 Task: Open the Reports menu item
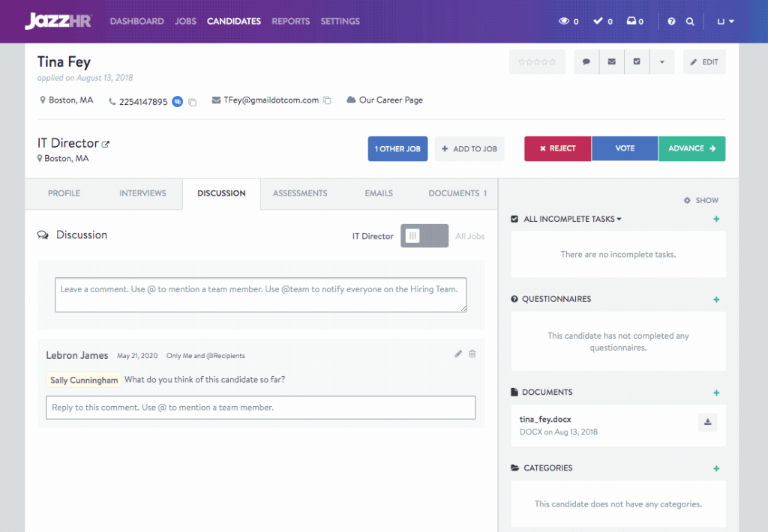tap(290, 22)
